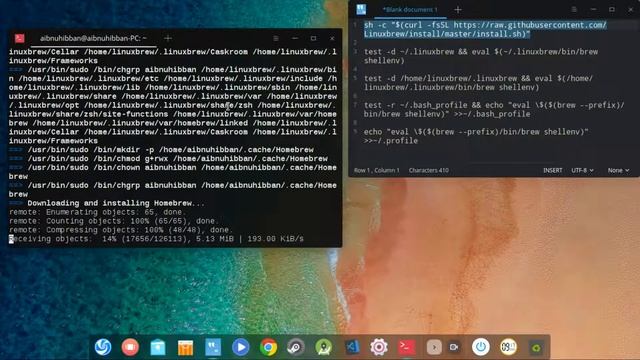
Task: Open the UTF-8 encoding dropdown
Action: [x=582, y=170]
